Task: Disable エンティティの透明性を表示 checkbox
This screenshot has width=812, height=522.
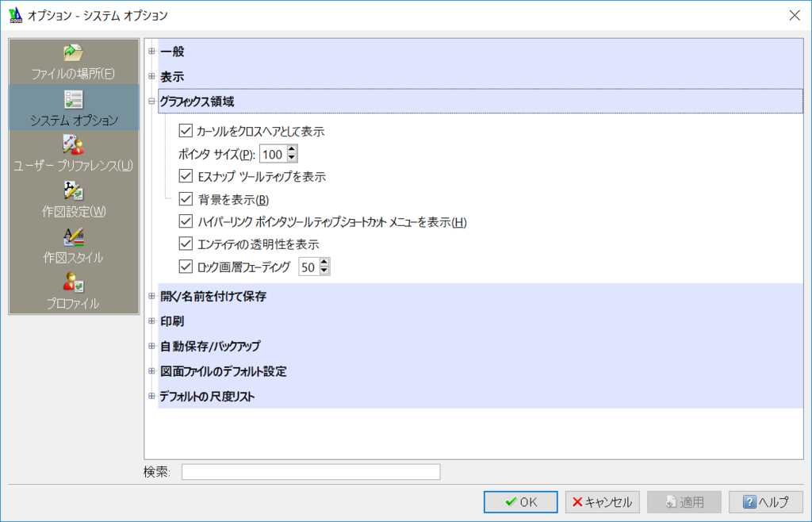Action: (x=186, y=244)
